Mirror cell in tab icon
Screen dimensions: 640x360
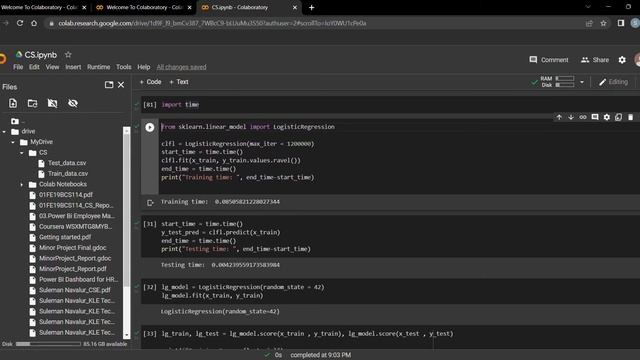(x=618, y=117)
